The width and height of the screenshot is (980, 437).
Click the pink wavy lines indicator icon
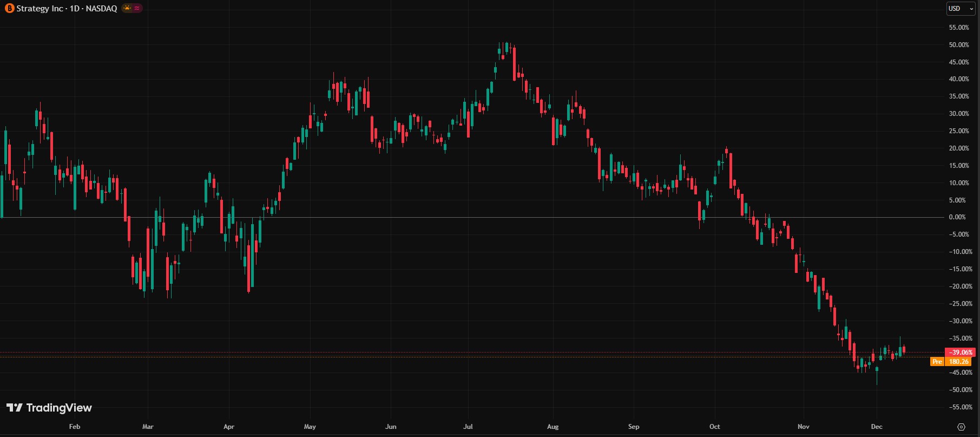pos(137,9)
